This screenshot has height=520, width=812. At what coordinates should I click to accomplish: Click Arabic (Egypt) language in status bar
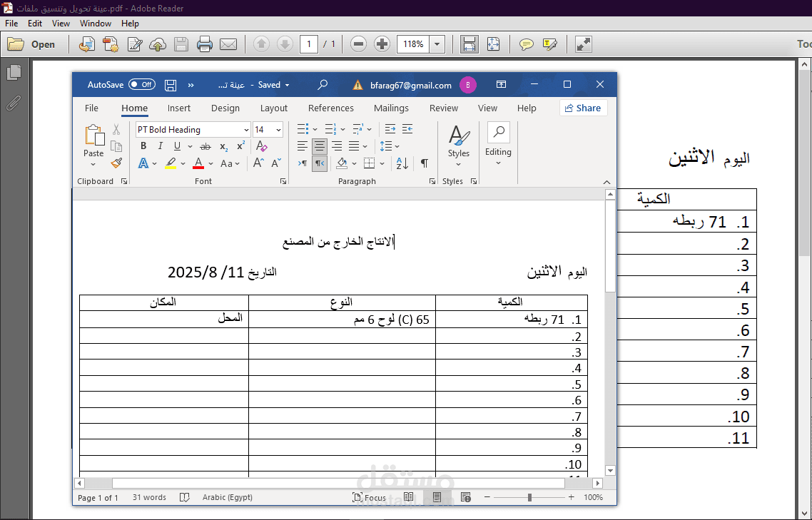(x=228, y=497)
